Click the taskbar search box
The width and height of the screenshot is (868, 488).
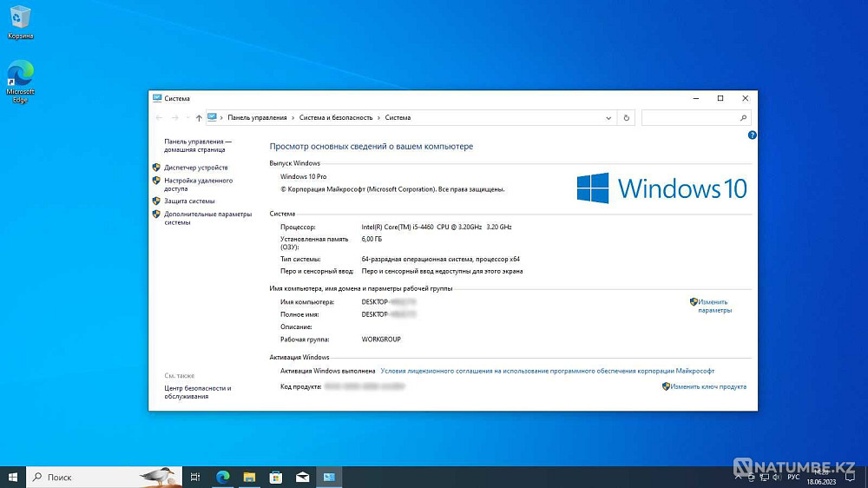[104, 477]
